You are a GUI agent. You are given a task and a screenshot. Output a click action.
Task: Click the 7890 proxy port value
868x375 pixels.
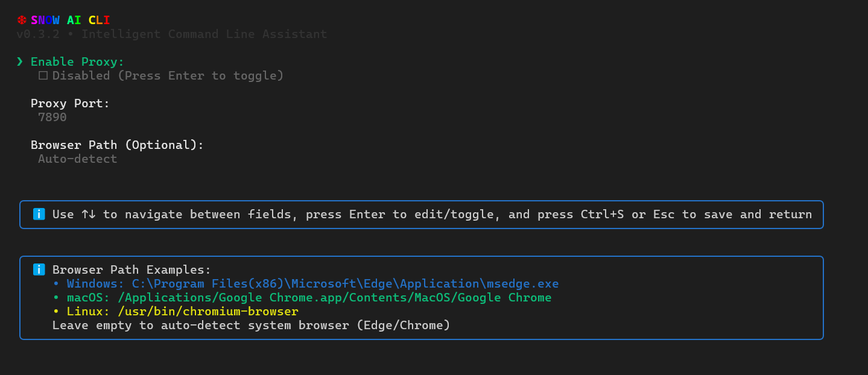coord(52,117)
